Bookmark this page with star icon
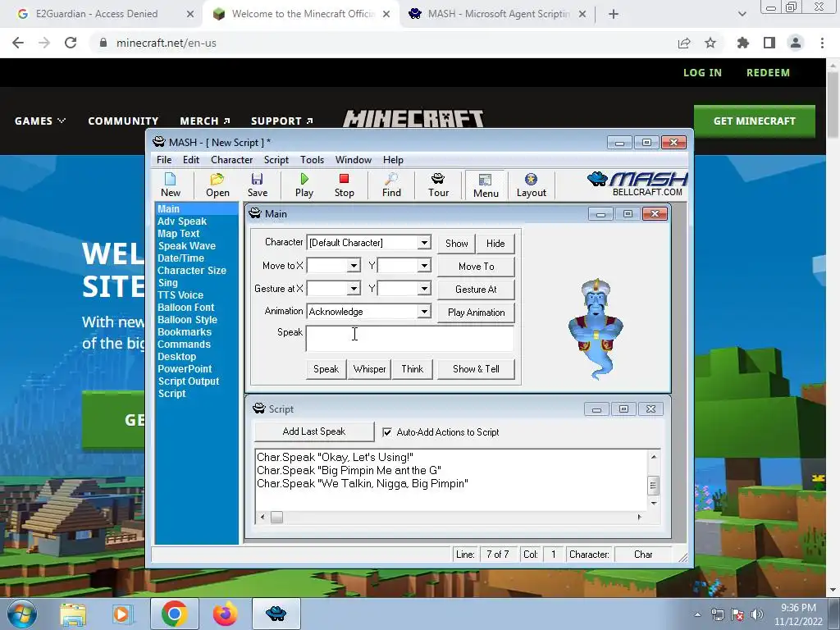The width and height of the screenshot is (840, 630). coord(710,43)
